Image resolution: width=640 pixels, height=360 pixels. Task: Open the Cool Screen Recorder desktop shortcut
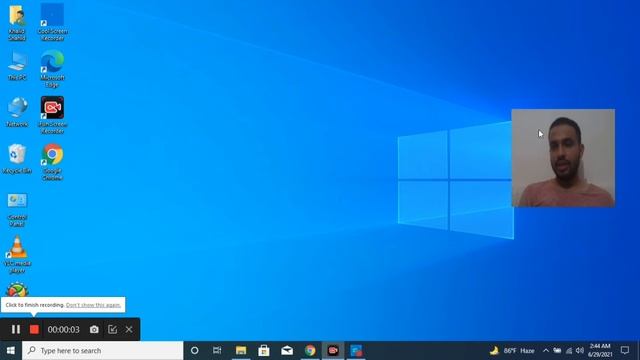[x=52, y=22]
